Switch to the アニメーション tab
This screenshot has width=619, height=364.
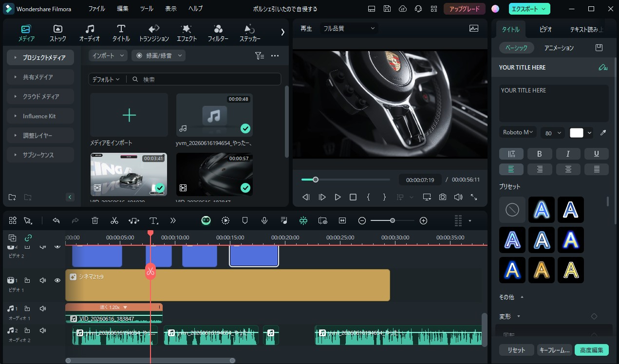click(559, 48)
